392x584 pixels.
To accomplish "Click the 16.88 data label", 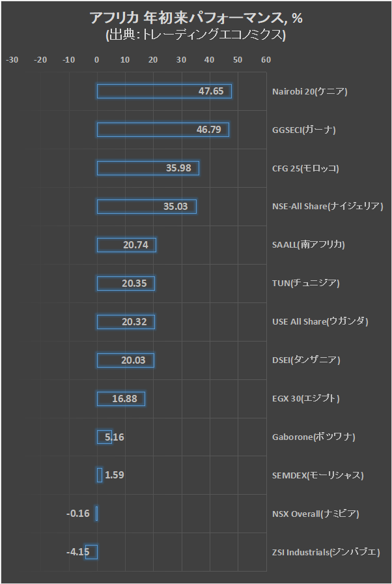I will [124, 398].
